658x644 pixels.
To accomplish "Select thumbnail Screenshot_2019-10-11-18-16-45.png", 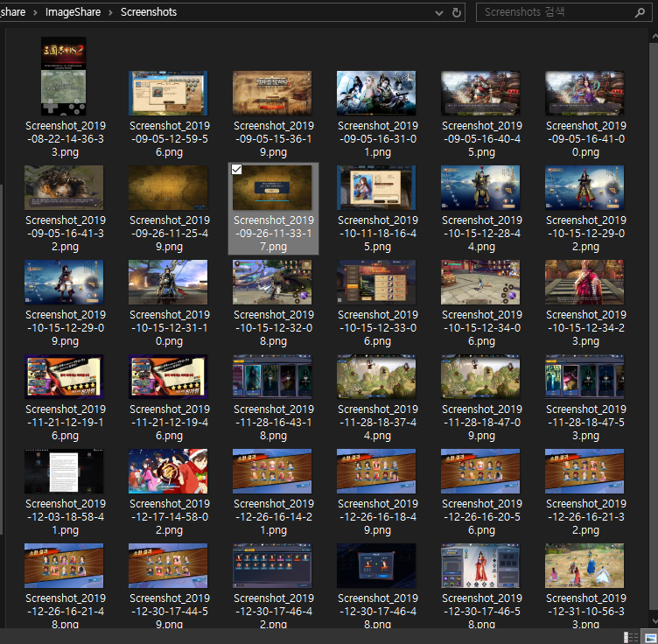I will 376,187.
